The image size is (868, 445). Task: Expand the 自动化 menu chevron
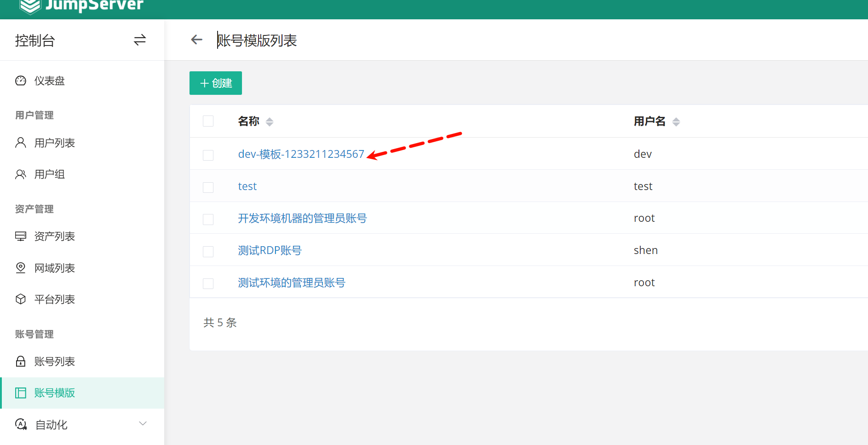[143, 424]
